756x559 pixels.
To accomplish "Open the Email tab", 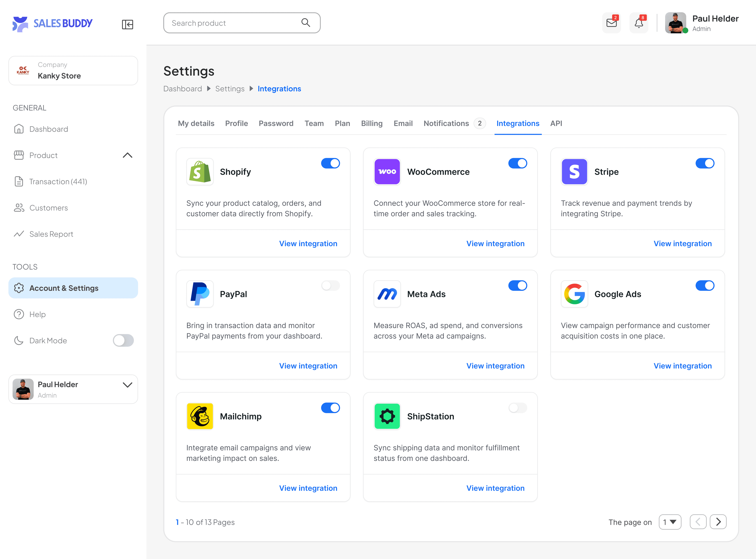I will click(x=403, y=123).
